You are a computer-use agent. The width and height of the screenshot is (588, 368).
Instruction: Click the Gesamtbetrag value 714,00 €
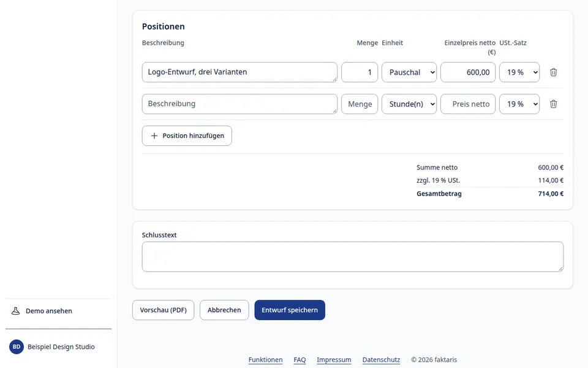coord(551,194)
